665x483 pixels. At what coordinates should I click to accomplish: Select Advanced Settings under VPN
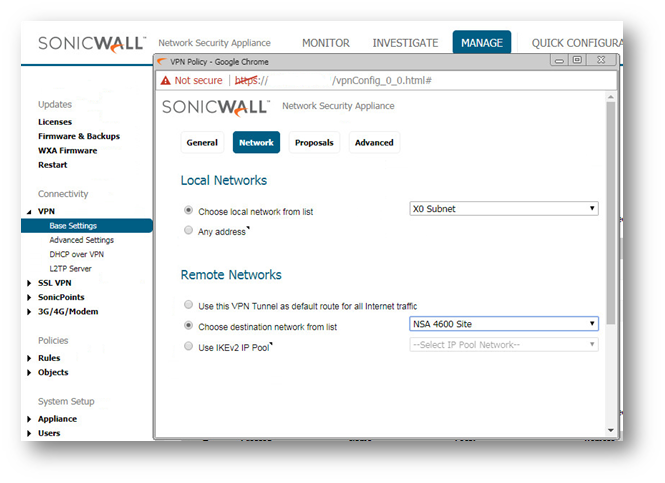pos(81,240)
